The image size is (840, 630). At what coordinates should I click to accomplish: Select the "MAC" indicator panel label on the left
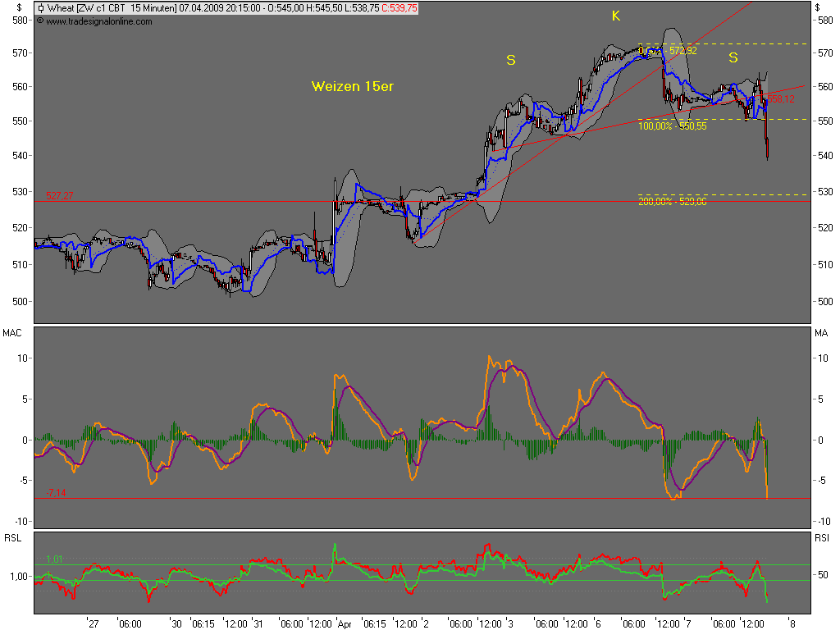pyautogui.click(x=12, y=333)
